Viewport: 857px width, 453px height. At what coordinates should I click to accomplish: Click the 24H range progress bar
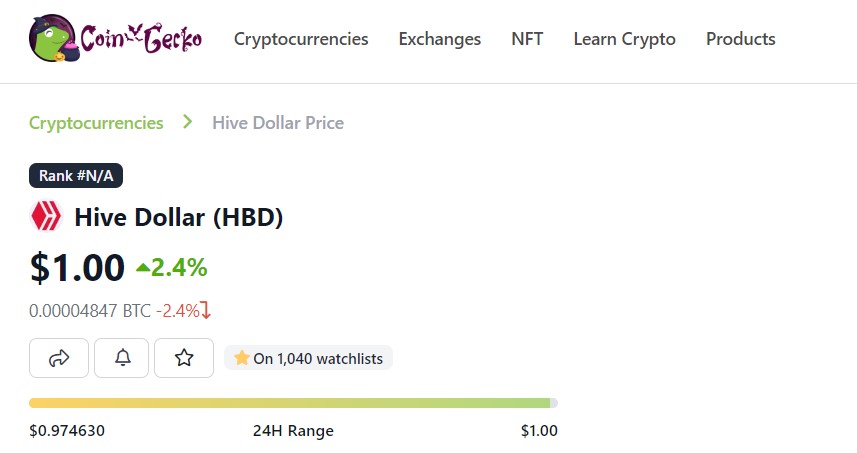293,403
